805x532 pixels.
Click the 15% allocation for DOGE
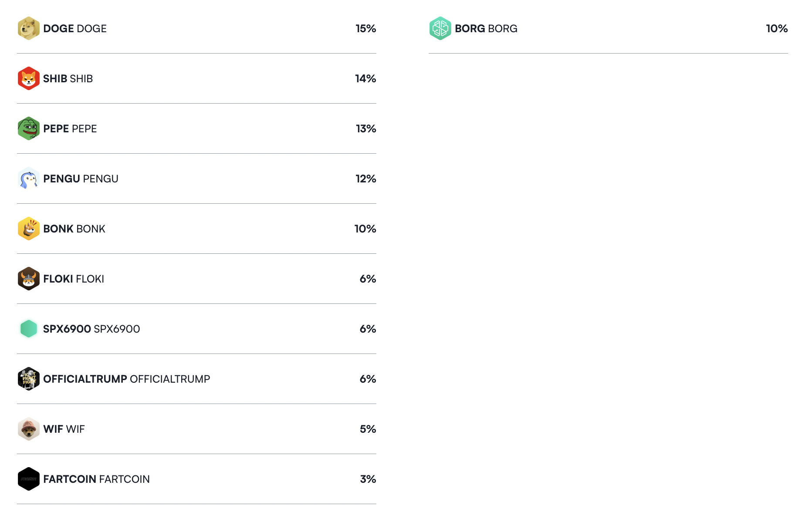coord(365,29)
